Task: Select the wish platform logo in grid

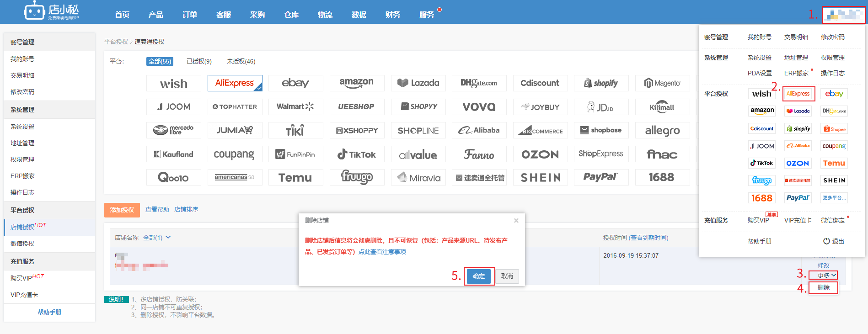Action: coord(174,83)
